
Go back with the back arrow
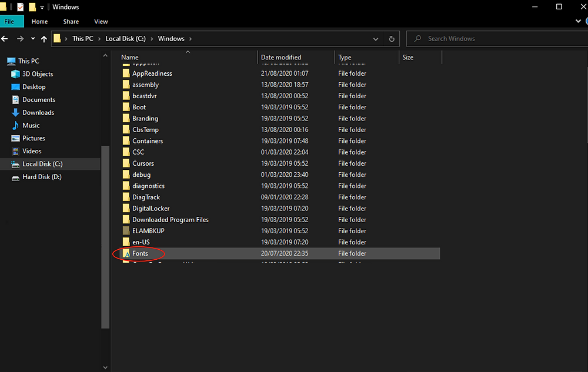click(5, 39)
